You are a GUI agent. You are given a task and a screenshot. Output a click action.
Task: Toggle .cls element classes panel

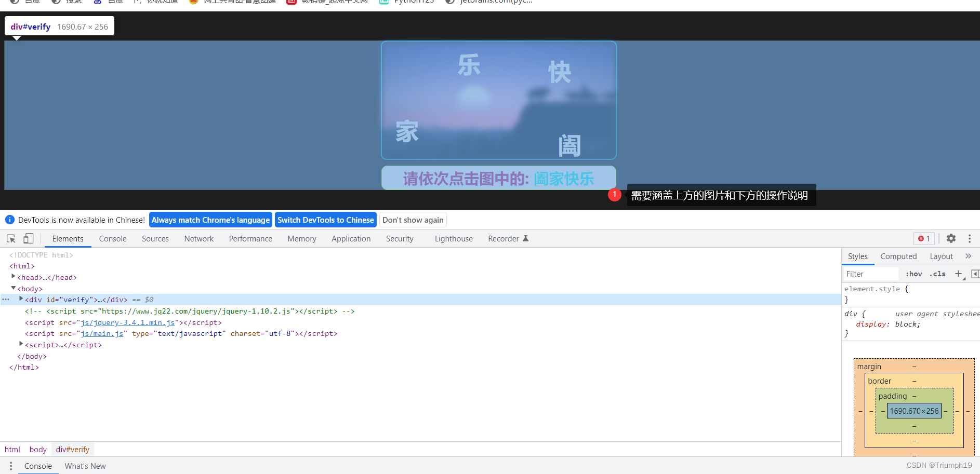coord(937,274)
